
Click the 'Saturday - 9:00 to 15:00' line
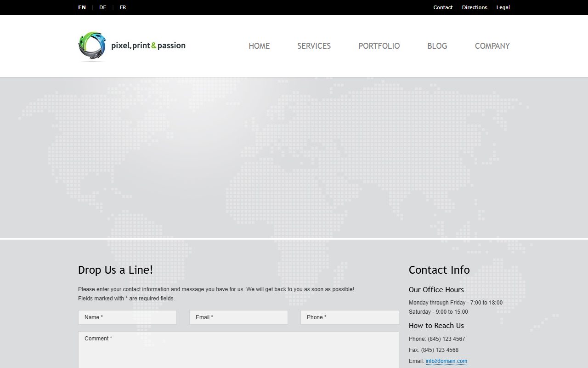click(438, 312)
